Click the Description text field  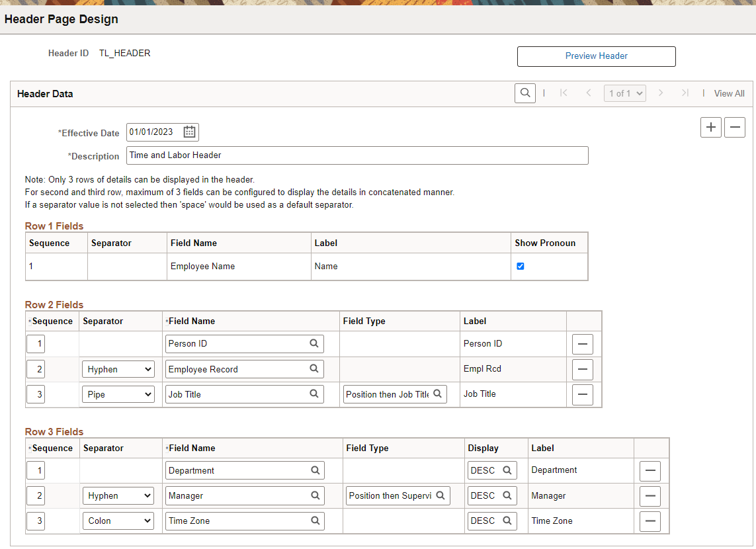click(x=357, y=155)
